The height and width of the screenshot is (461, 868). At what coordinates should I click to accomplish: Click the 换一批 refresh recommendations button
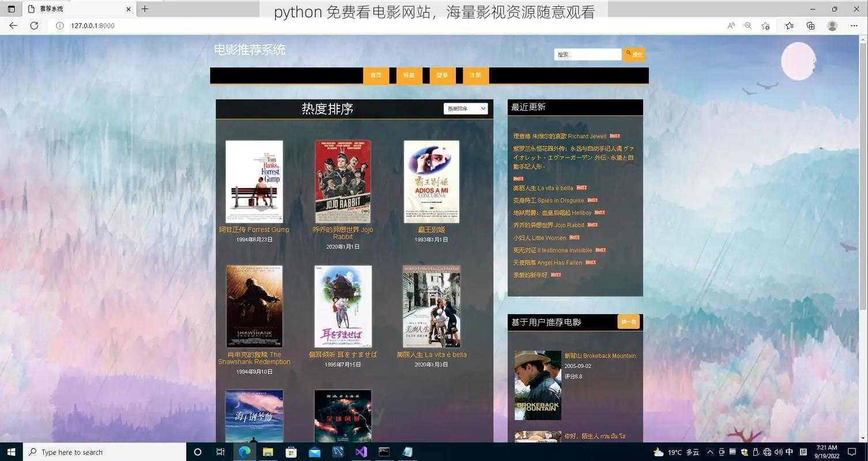[x=629, y=322]
